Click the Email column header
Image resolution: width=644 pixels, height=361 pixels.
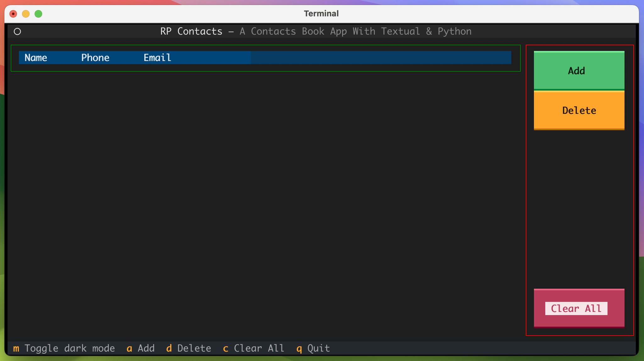(157, 58)
